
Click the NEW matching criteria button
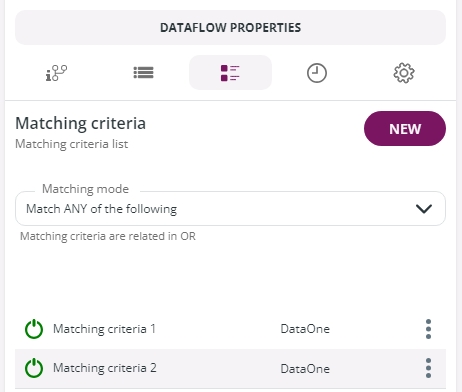[405, 129]
